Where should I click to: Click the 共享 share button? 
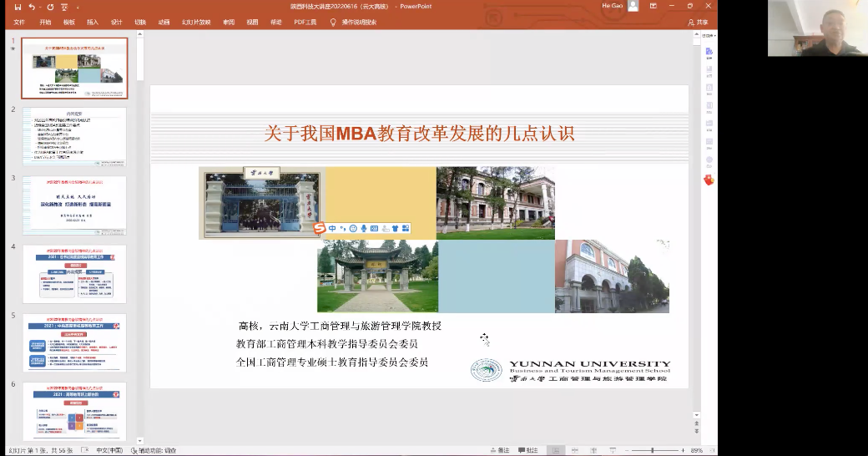pyautogui.click(x=699, y=23)
